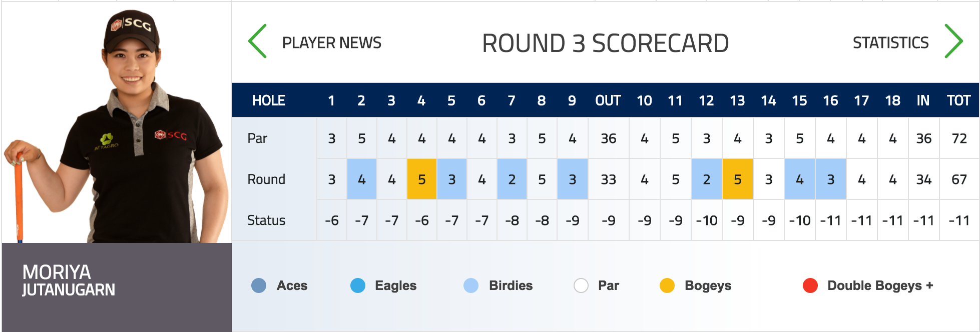Screen dimensions: 980x332
Task: Click the Round 3 Scorecard heading
Action: [x=605, y=43]
